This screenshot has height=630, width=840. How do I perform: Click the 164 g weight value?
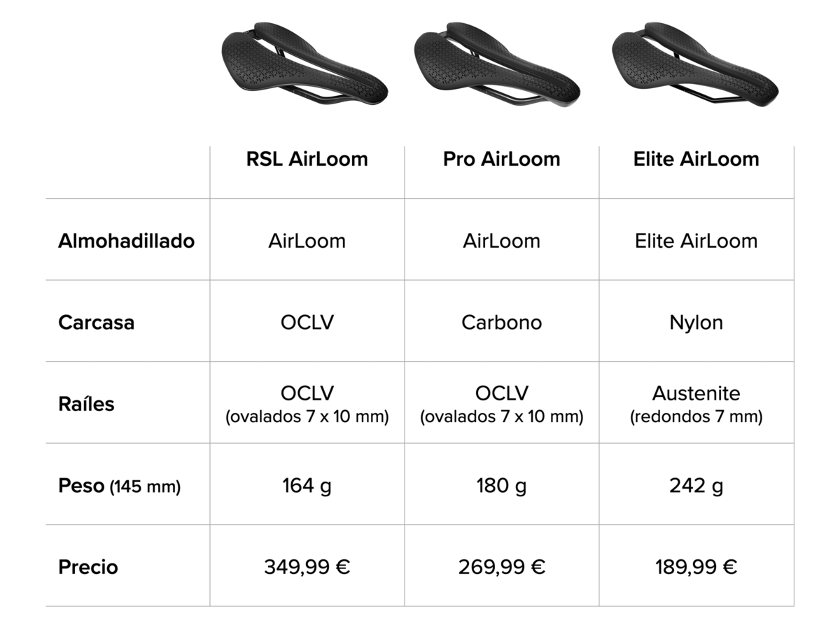point(307,486)
